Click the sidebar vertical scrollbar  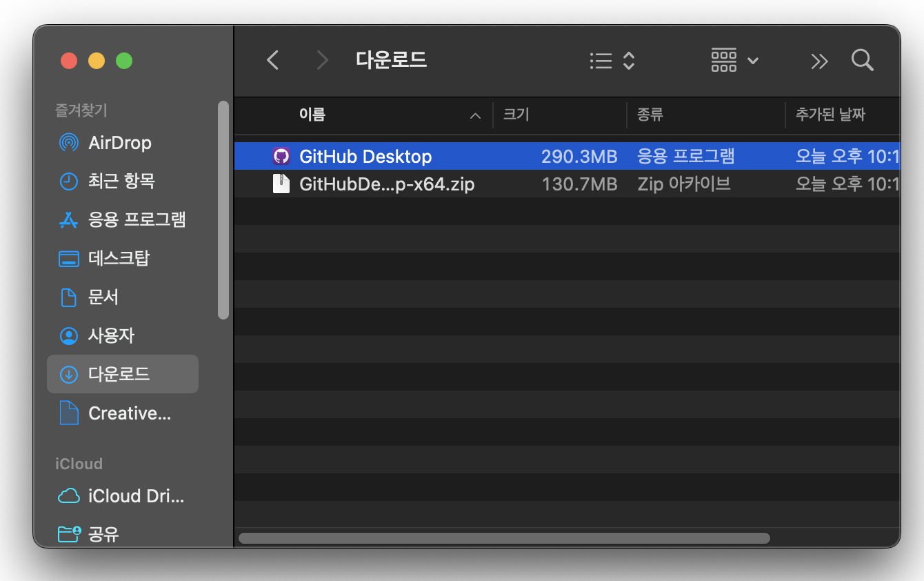[223, 210]
